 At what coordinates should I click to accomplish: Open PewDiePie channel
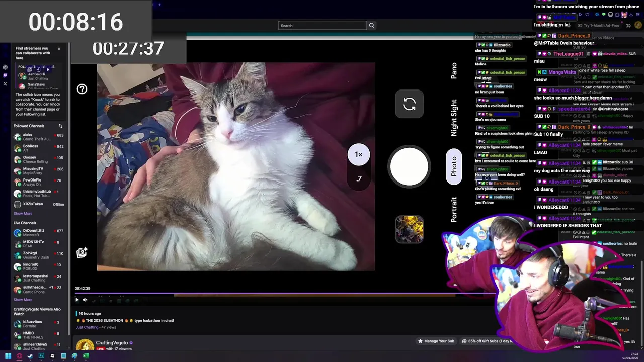click(x=39, y=182)
